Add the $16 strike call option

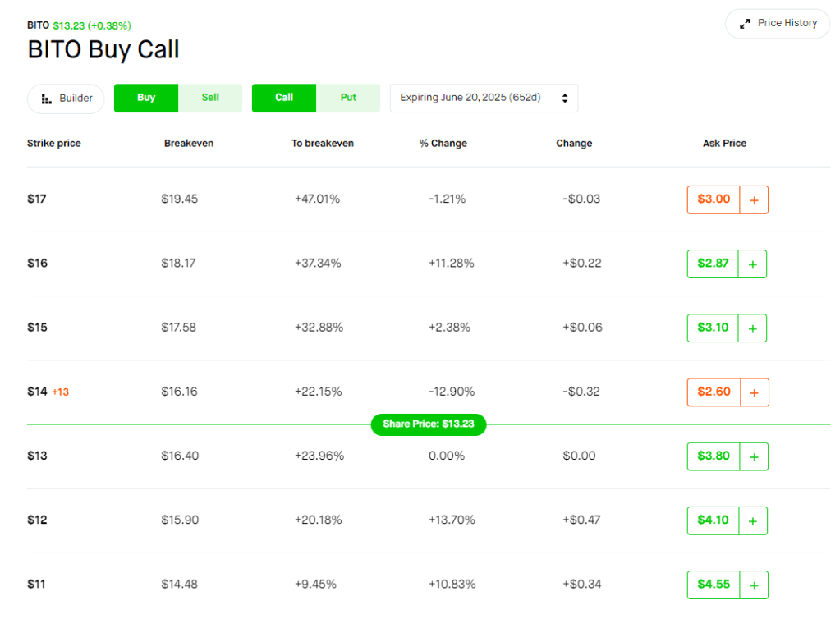[752, 264]
